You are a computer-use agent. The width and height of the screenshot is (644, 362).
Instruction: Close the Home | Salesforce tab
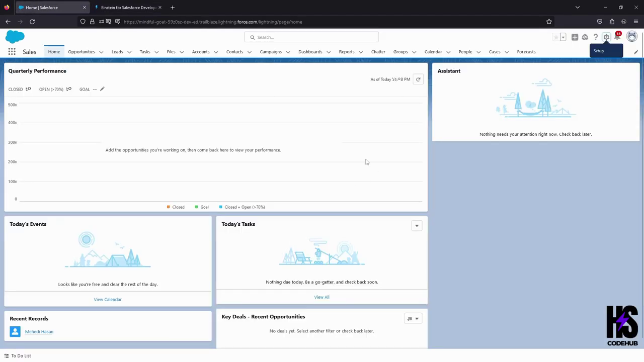(x=85, y=8)
